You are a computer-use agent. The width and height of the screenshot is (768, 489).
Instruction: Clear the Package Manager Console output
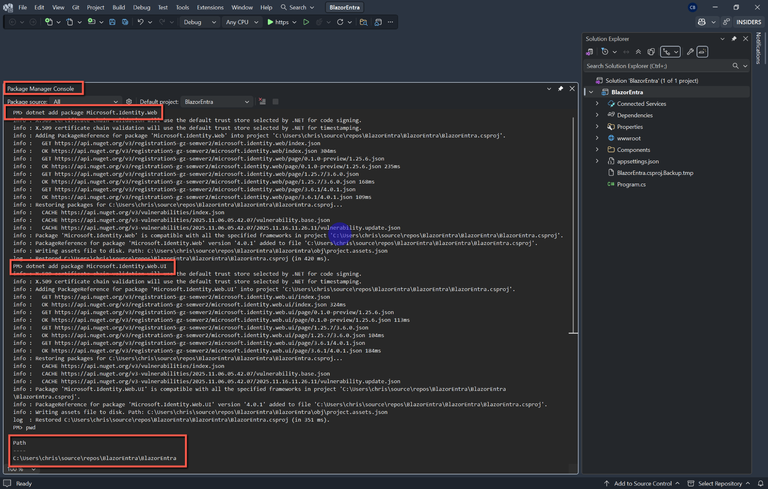pos(262,102)
